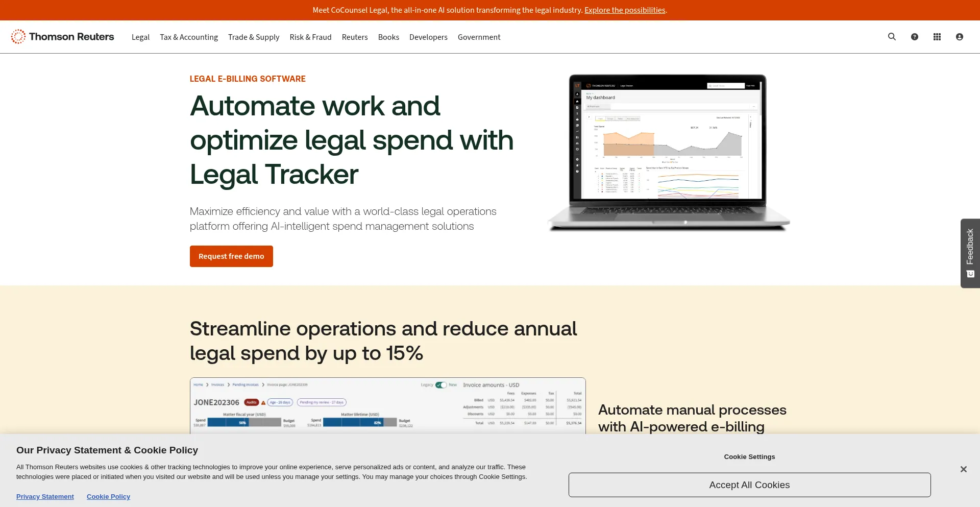Go to the Developers navigation item
The image size is (980, 507).
point(428,37)
